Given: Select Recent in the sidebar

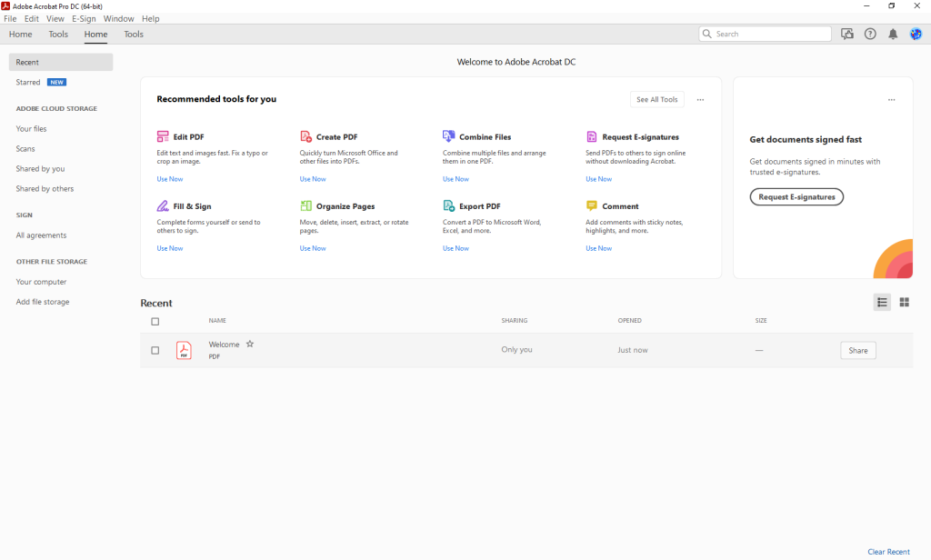Looking at the screenshot, I should (x=61, y=62).
